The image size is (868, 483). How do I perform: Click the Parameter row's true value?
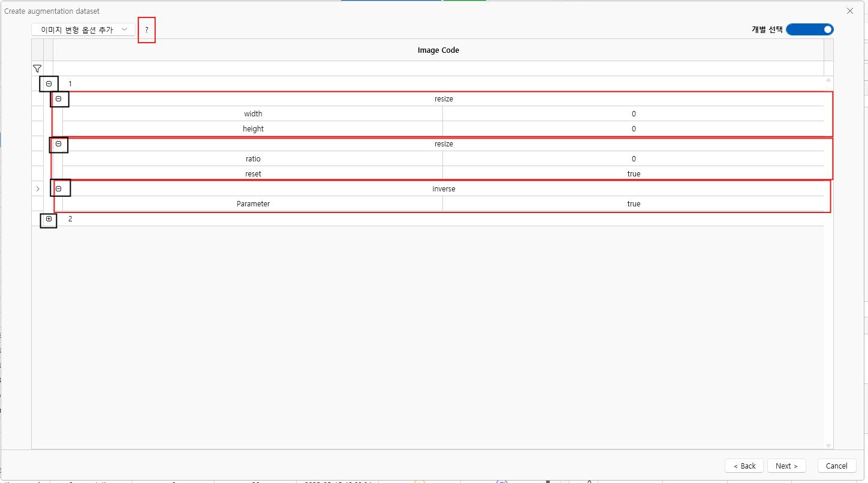(x=633, y=204)
